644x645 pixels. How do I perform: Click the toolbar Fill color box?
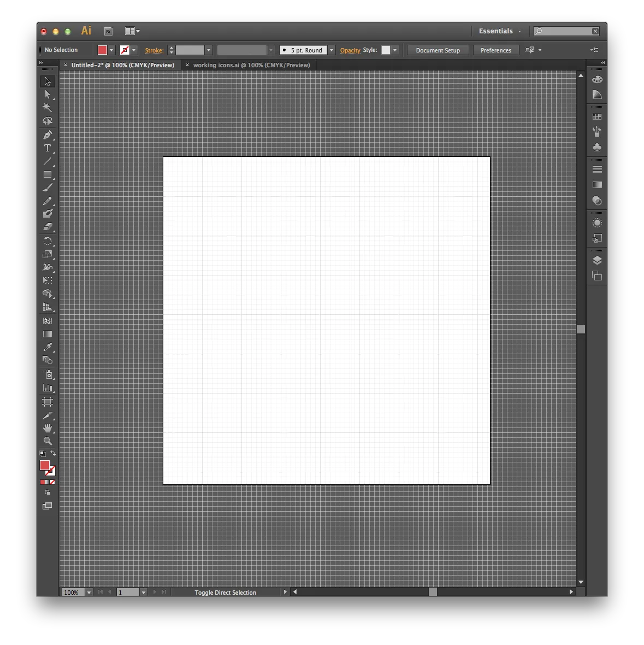point(45,465)
